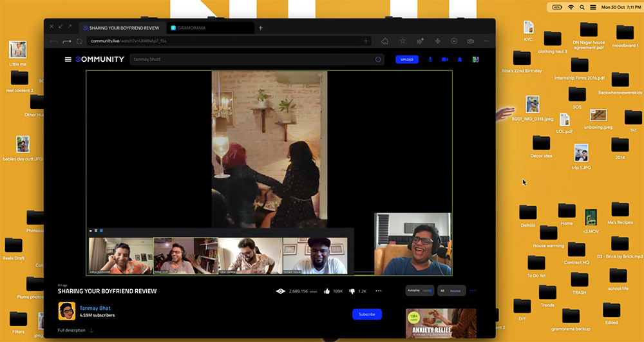Select the Internship Firms 2016.pdf item
Screen dimensions: 644x342
click(x=579, y=68)
